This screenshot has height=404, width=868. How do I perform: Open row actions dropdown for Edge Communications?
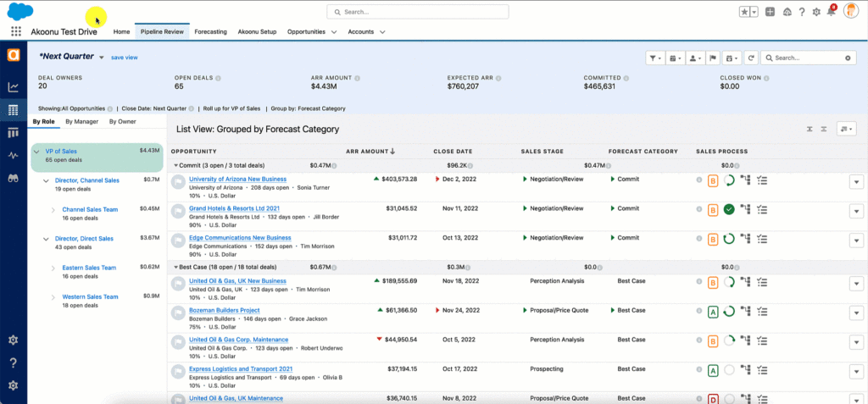click(854, 239)
